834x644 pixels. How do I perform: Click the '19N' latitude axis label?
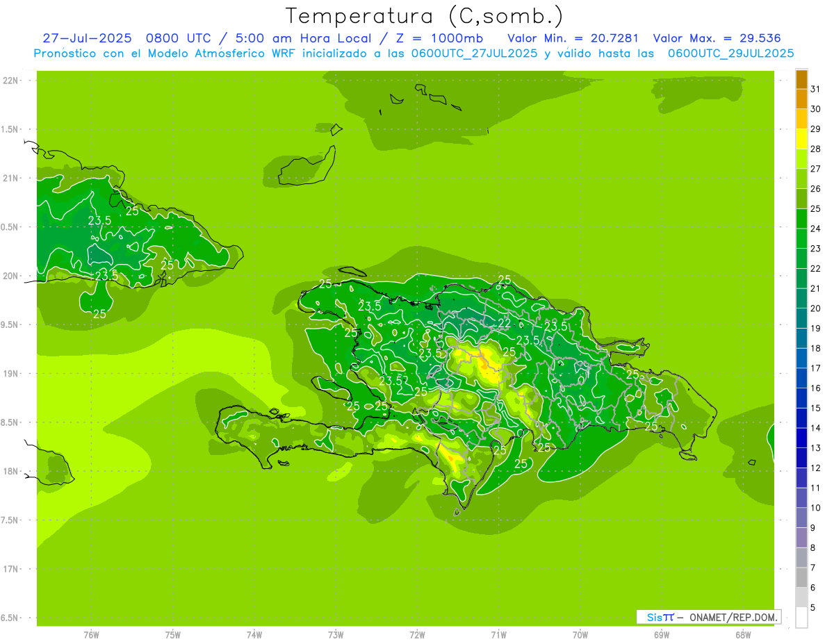[x=10, y=374]
